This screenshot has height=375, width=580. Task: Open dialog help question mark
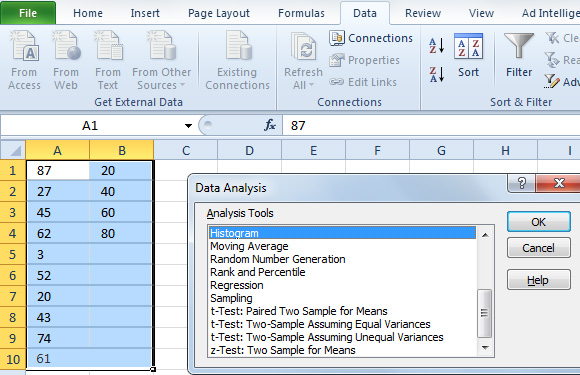coord(522,183)
